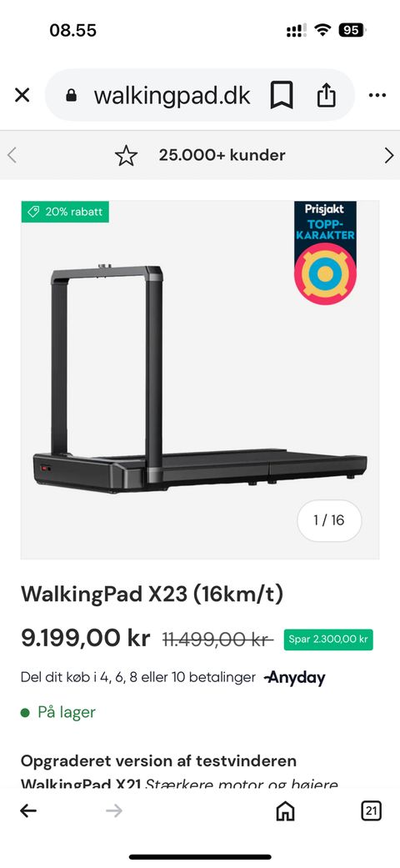Viewport: 400px width, 868px height.
Task: Show previous announcement with left chevron
Action: [x=12, y=156]
